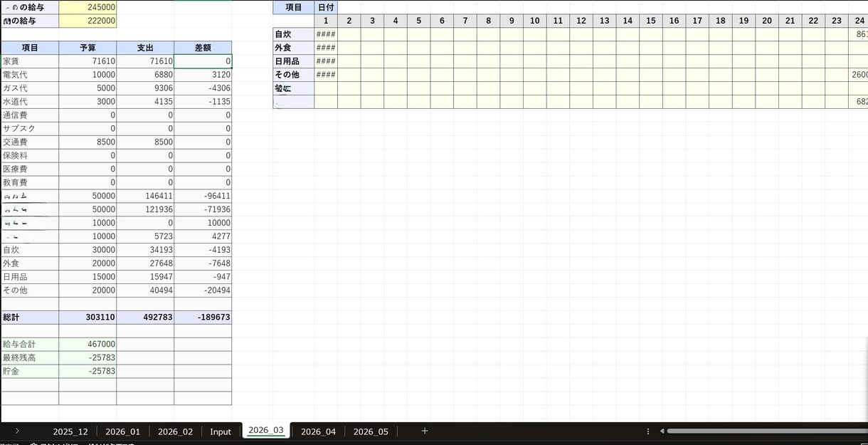Open the three-dot options beside the scrollbar
The image size is (868, 445).
(647, 431)
